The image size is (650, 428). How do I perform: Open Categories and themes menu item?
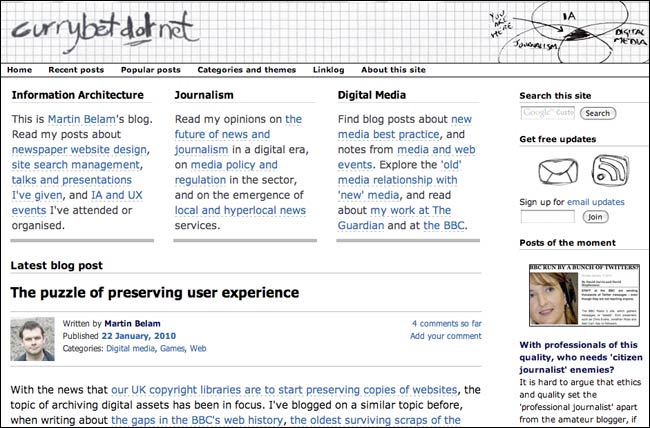(x=247, y=70)
